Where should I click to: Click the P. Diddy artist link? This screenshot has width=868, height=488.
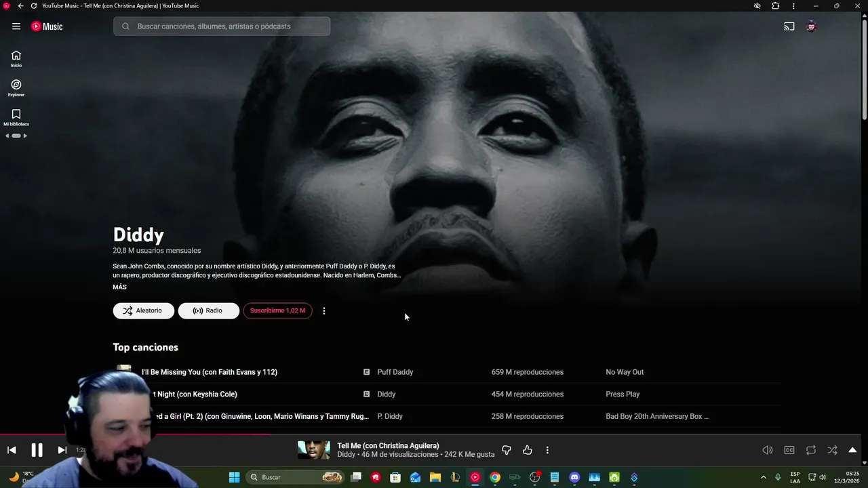coord(390,416)
